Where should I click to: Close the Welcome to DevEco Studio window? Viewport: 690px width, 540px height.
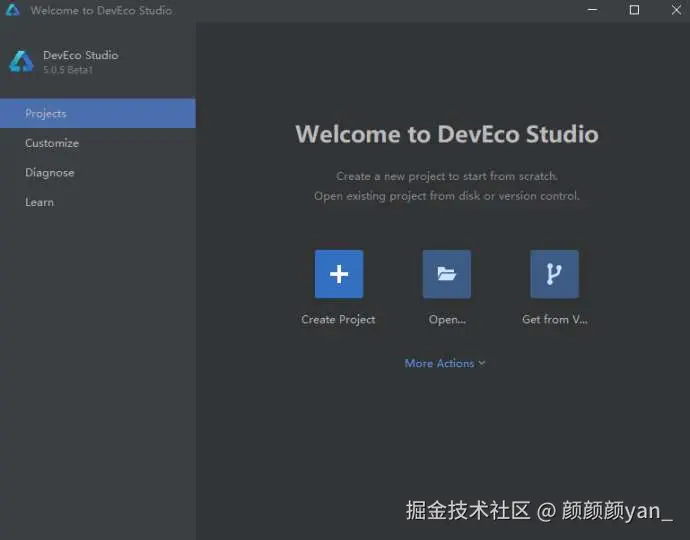tap(676, 10)
